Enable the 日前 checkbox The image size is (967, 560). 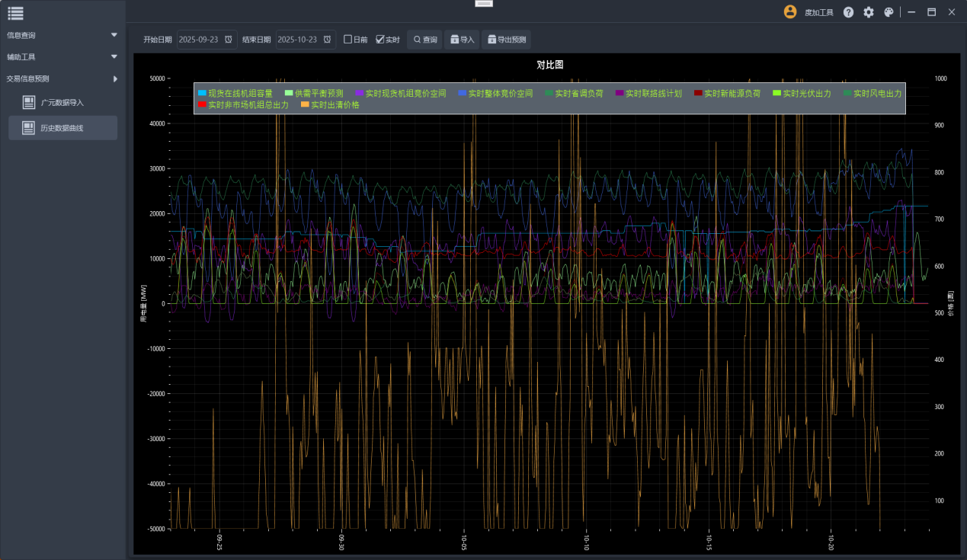pos(348,40)
